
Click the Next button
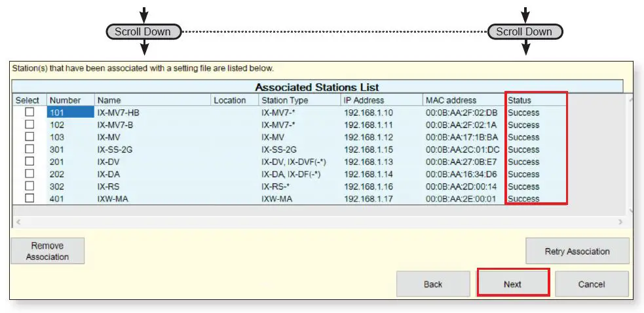tap(512, 284)
